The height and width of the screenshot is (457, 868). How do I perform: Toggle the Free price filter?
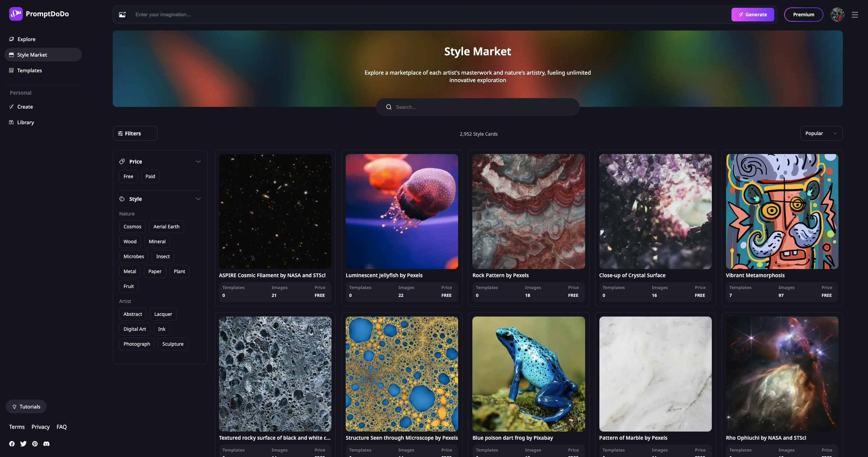[128, 176]
